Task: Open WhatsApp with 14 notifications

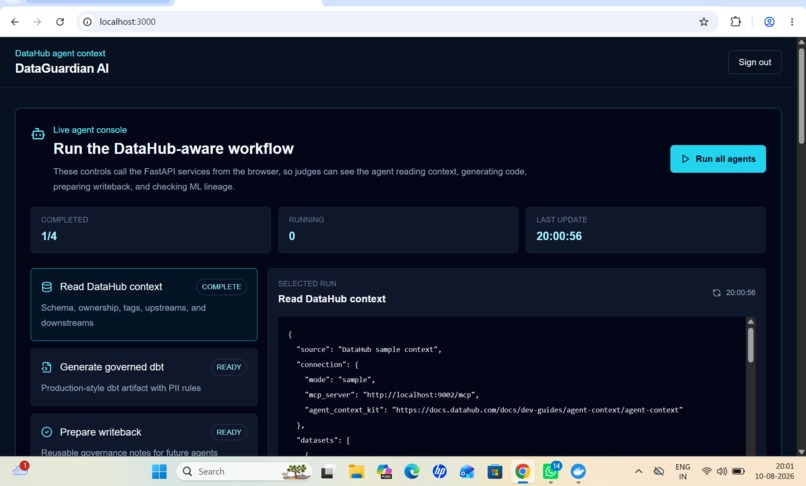Action: click(551, 471)
